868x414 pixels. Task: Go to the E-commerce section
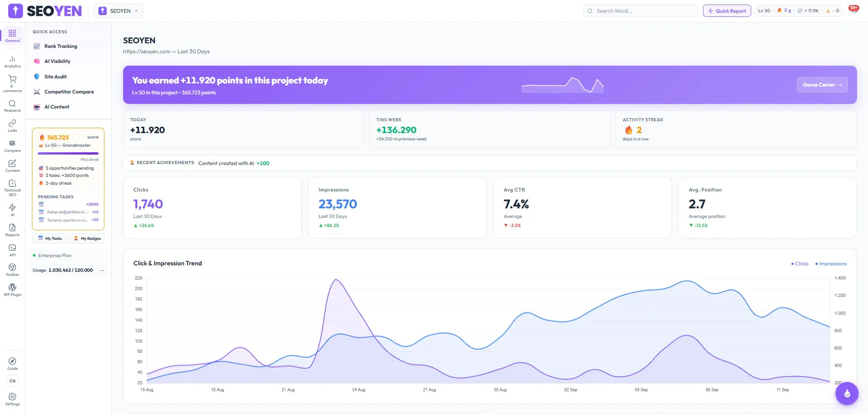[12, 84]
